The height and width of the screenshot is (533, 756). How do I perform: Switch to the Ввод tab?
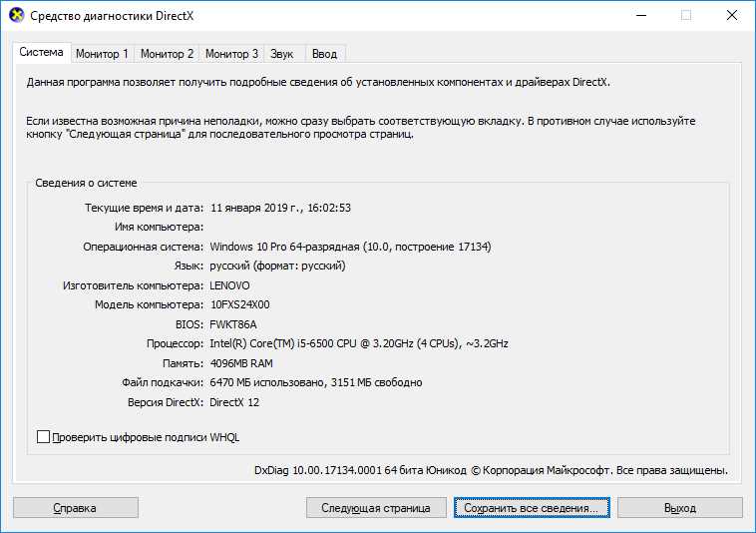pos(324,54)
